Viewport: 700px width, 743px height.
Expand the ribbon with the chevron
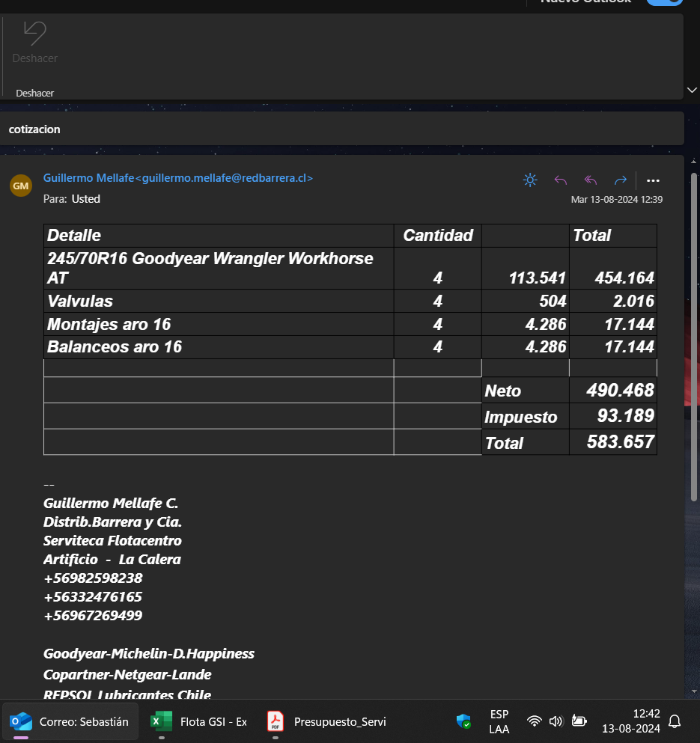(692, 90)
